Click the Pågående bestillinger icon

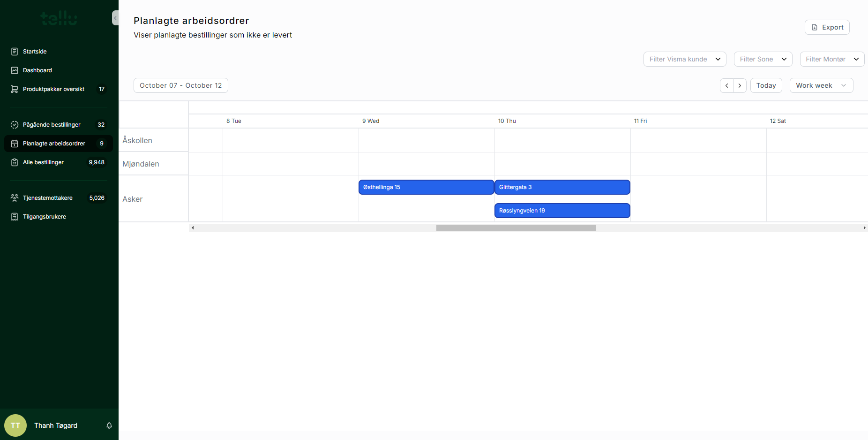(15, 125)
